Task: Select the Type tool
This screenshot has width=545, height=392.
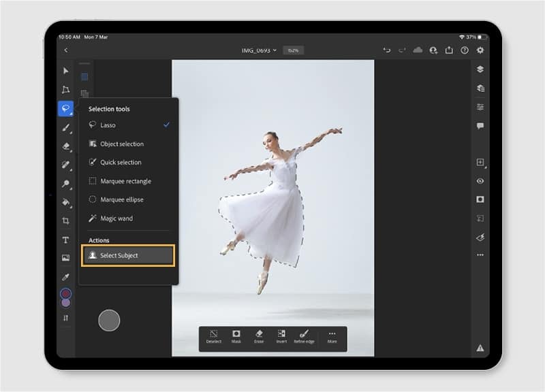Action: tap(65, 240)
